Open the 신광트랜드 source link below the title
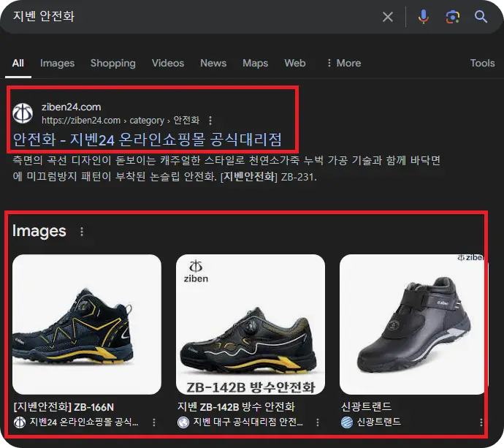Screen dimensions: 504x448 tap(379, 422)
